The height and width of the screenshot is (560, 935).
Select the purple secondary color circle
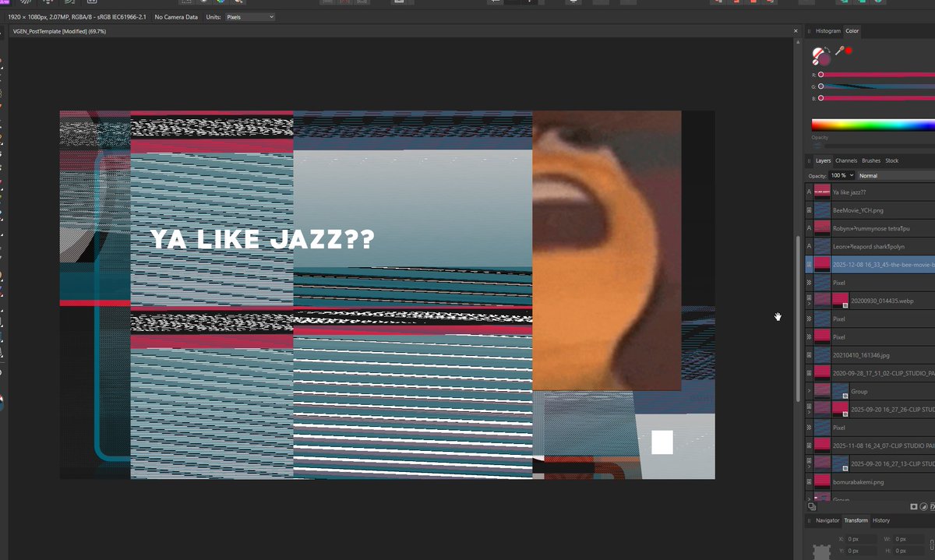(824, 59)
